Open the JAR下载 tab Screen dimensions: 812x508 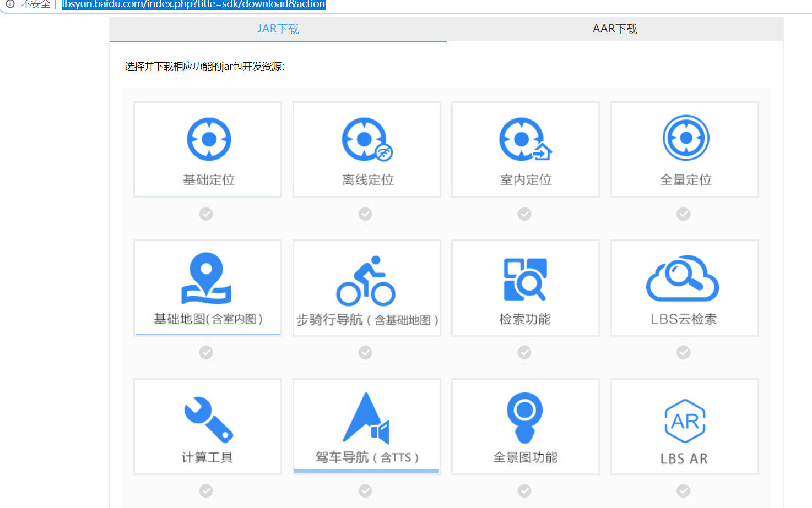click(278, 29)
